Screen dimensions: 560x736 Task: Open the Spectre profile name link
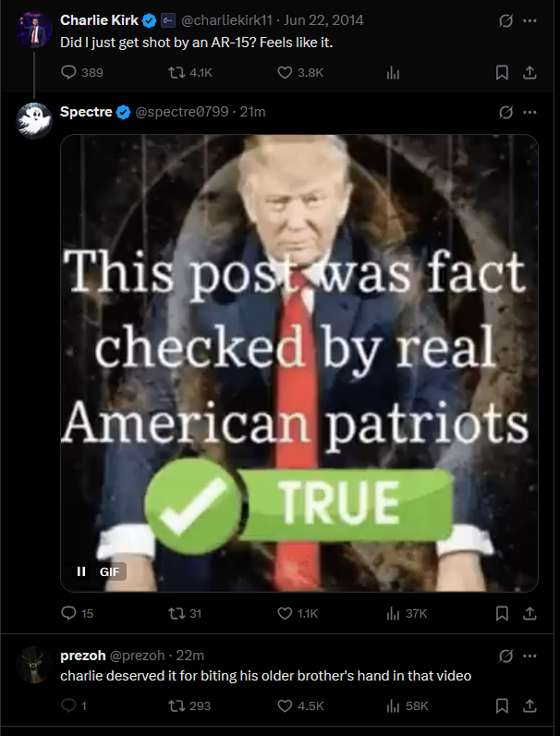coord(86,112)
